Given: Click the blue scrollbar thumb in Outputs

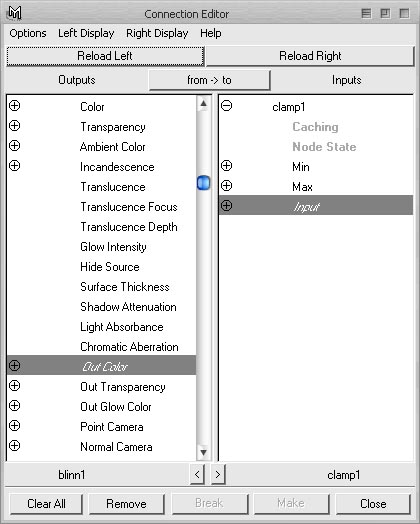Looking at the screenshot, I should point(203,183).
